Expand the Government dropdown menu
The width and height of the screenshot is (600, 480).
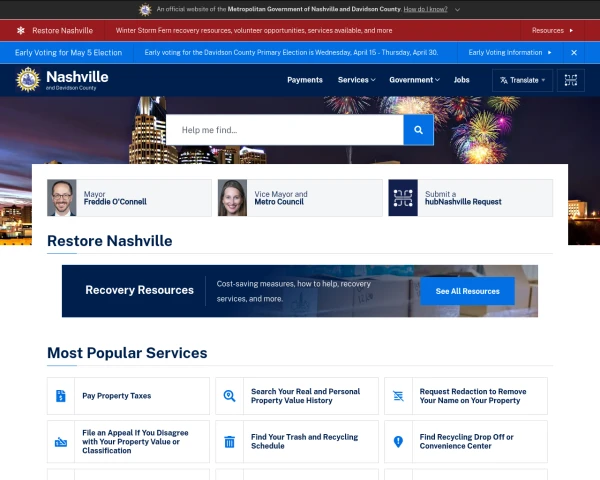point(414,80)
